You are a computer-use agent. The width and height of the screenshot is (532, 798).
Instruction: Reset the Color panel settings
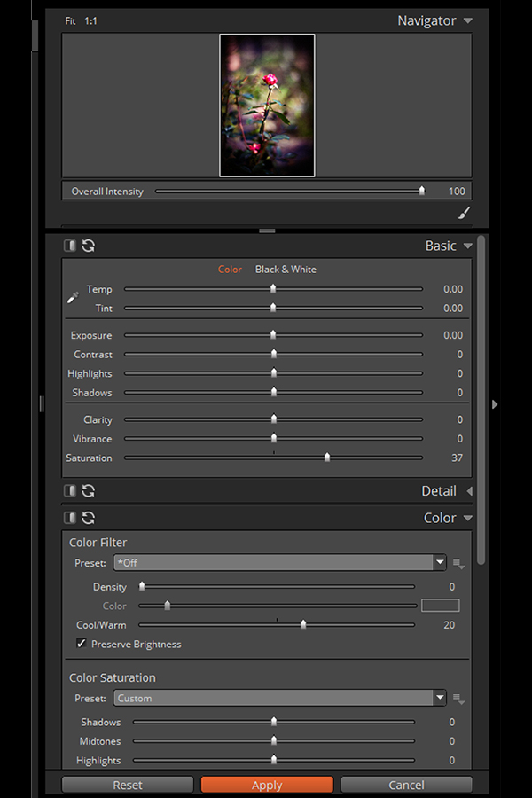(x=88, y=518)
